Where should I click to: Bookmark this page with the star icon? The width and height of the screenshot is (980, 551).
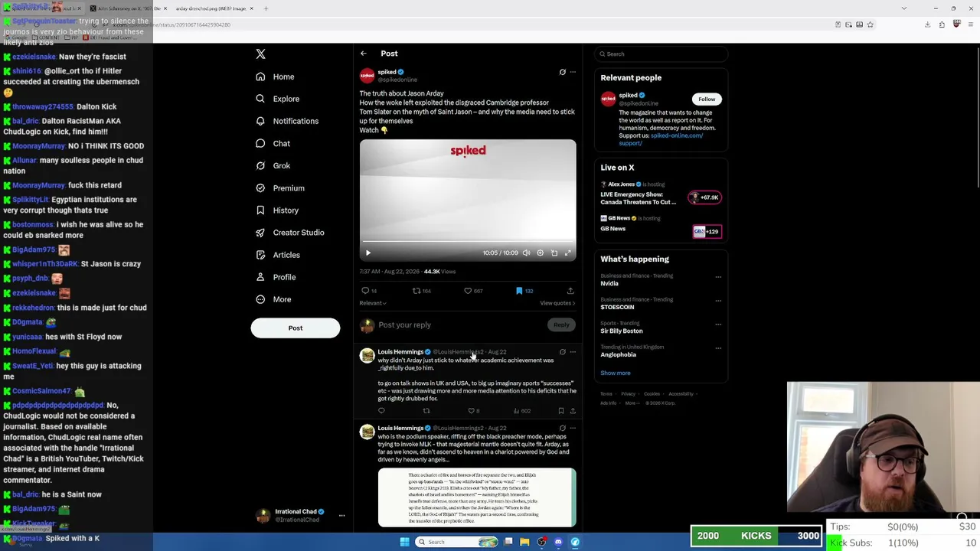point(871,24)
